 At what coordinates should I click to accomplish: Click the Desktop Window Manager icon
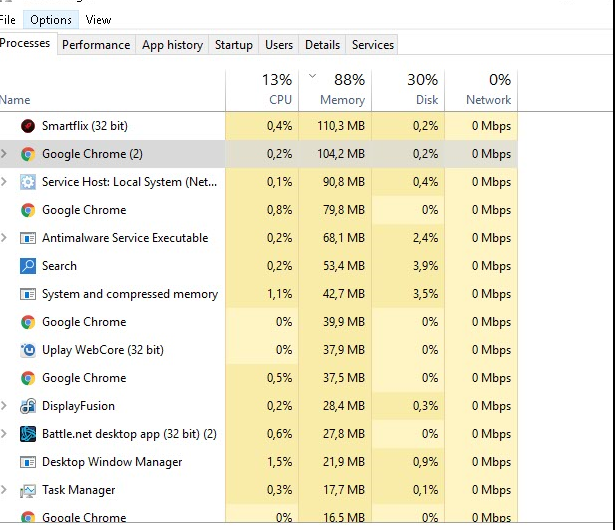tap(28, 462)
